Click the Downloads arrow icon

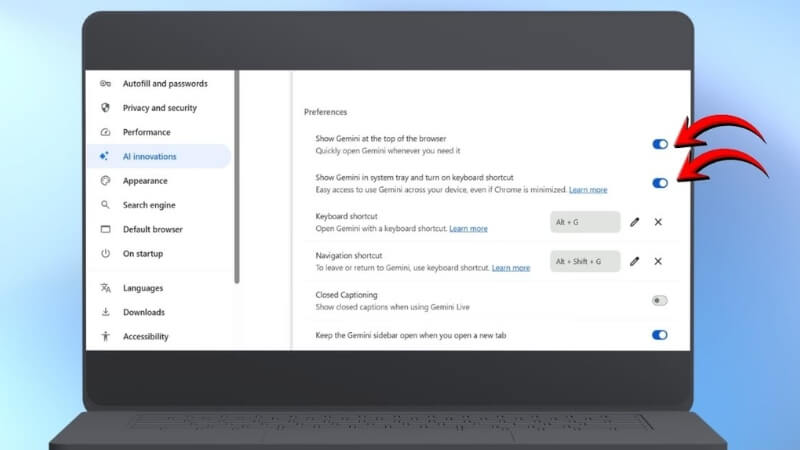tap(105, 312)
